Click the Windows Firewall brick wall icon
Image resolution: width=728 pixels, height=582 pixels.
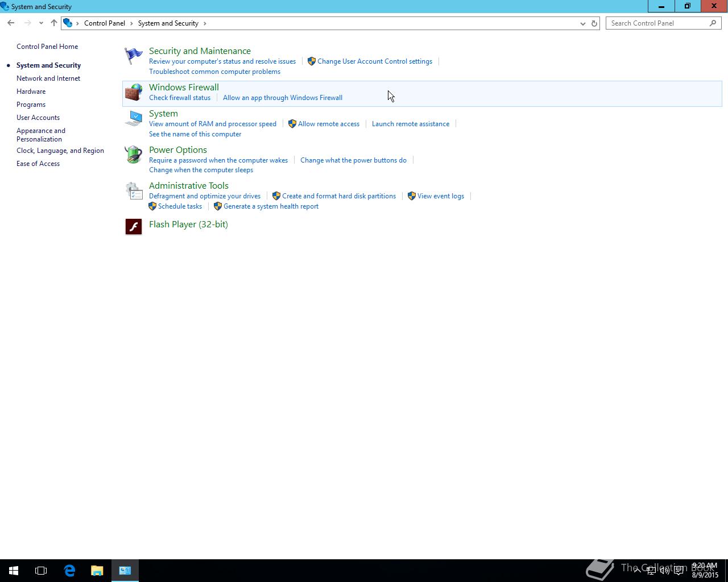tap(133, 93)
